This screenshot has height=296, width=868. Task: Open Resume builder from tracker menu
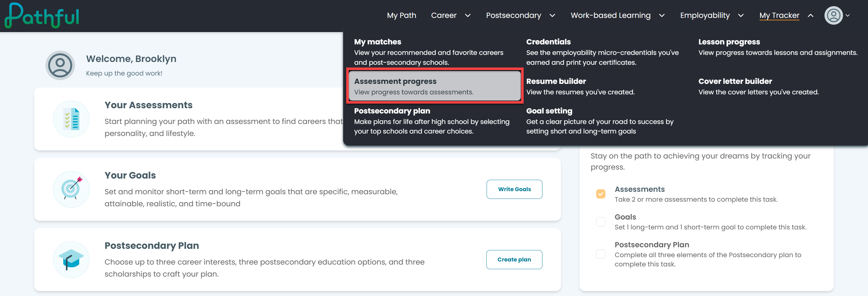coord(580,86)
